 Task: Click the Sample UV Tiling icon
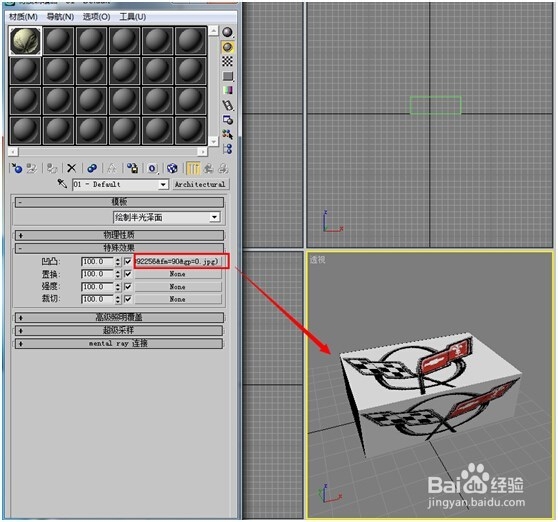point(227,76)
